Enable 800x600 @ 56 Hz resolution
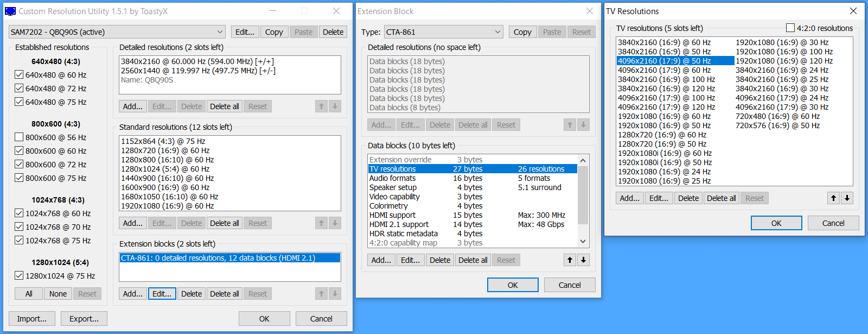Viewport: 868px width, 334px height. coord(19,137)
